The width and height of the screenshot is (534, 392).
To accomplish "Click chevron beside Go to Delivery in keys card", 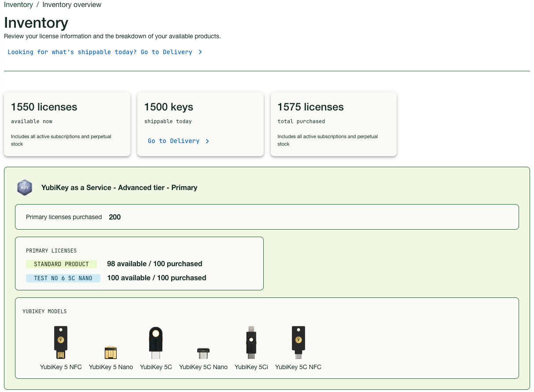I will [207, 141].
